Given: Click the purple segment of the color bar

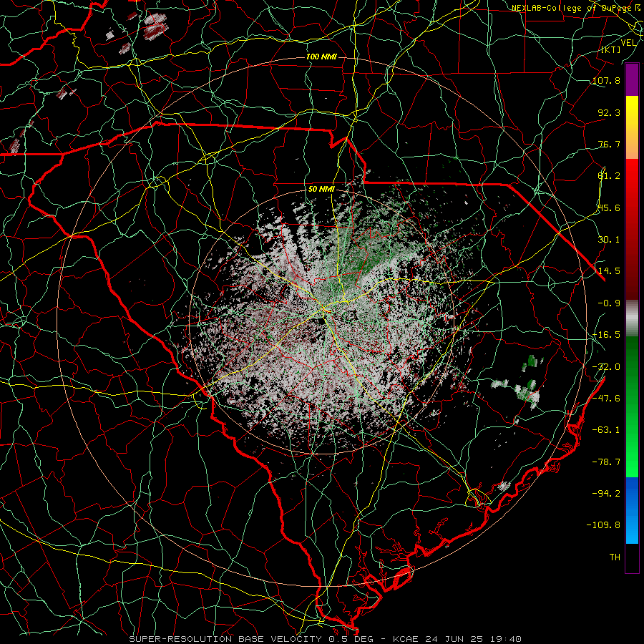Looking at the screenshot, I should click(632, 80).
